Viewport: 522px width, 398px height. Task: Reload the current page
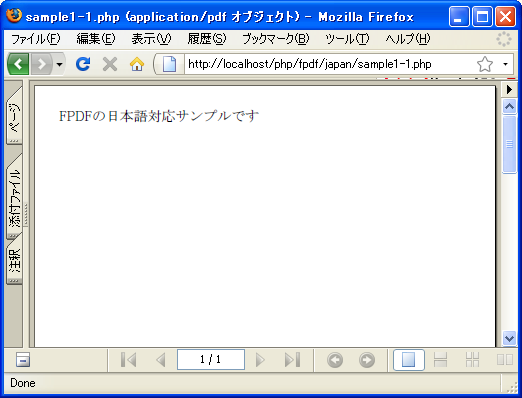[83, 64]
